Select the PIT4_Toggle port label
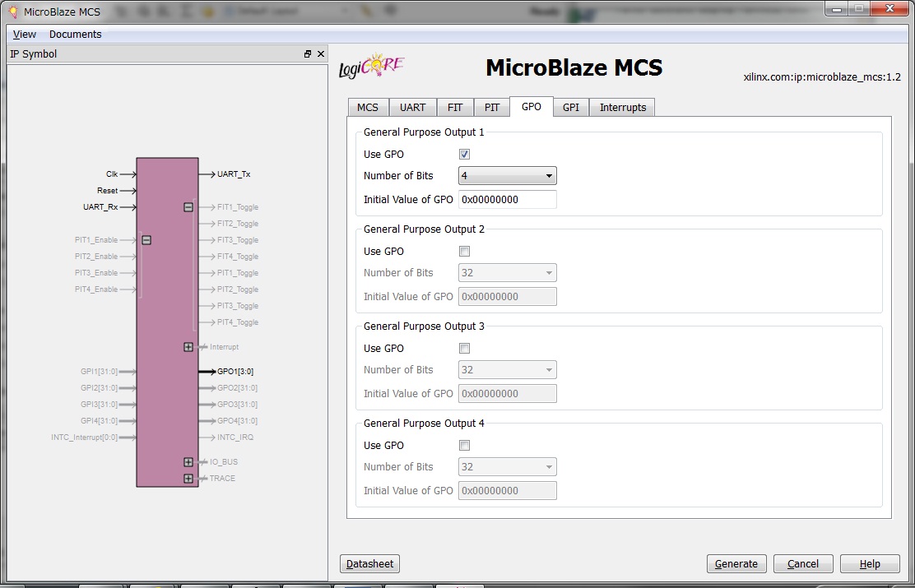This screenshot has width=915, height=588. (x=238, y=322)
